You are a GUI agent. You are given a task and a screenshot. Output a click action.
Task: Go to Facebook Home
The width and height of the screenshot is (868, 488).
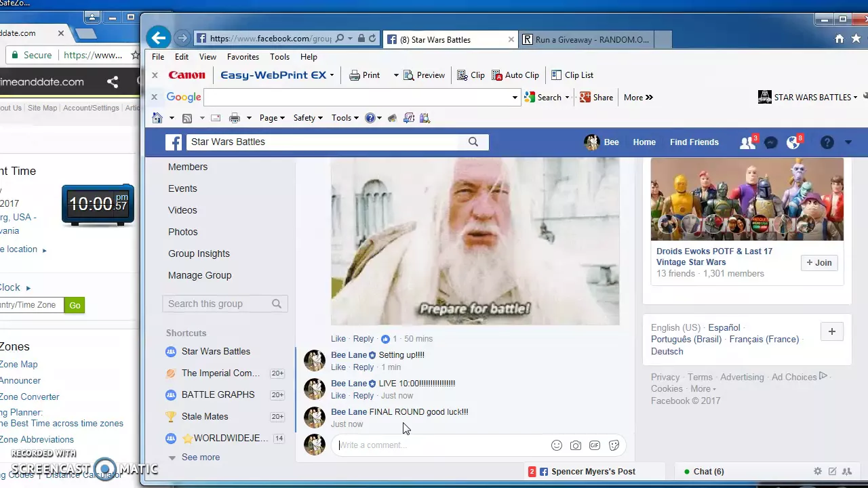pos(644,142)
